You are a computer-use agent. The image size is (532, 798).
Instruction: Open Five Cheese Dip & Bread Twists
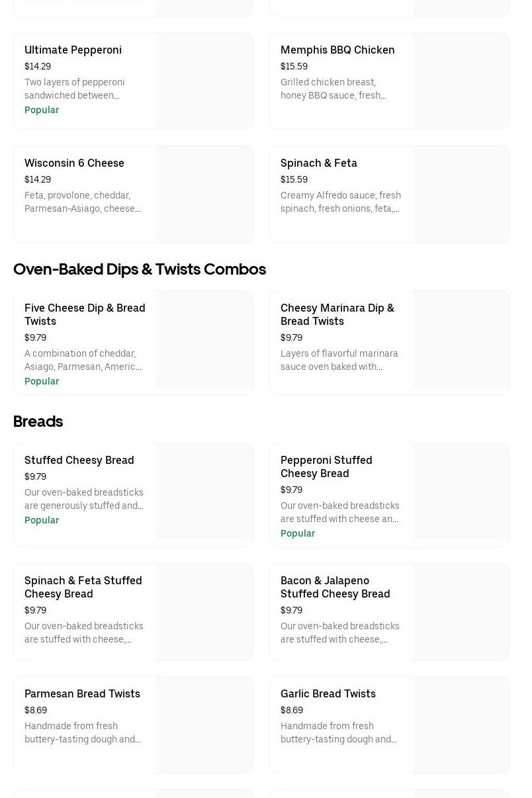pos(85,315)
